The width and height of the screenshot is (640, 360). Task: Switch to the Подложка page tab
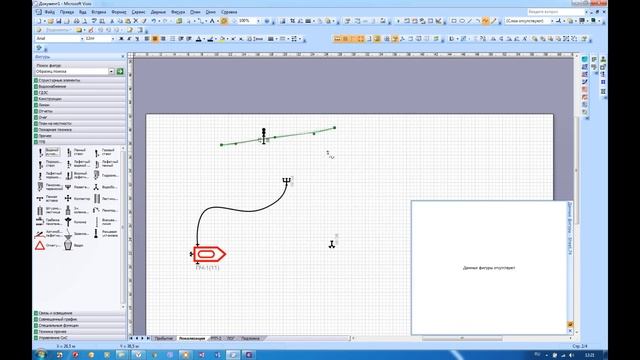coord(250,338)
